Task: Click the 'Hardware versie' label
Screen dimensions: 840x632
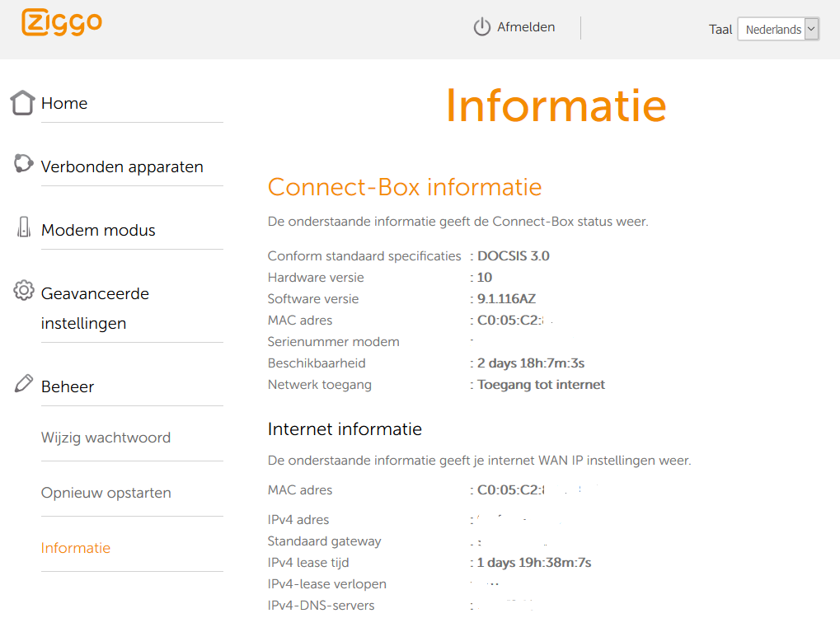Action: pos(316,278)
